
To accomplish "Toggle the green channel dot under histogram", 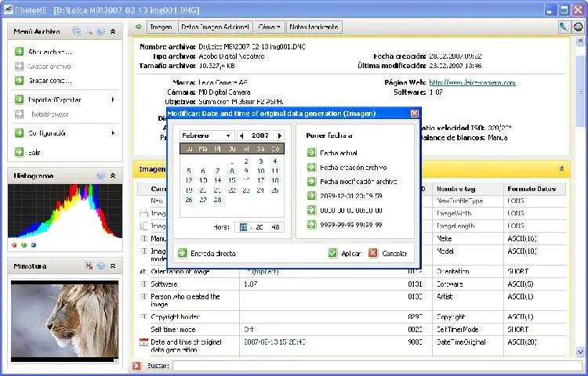I will click(x=24, y=245).
